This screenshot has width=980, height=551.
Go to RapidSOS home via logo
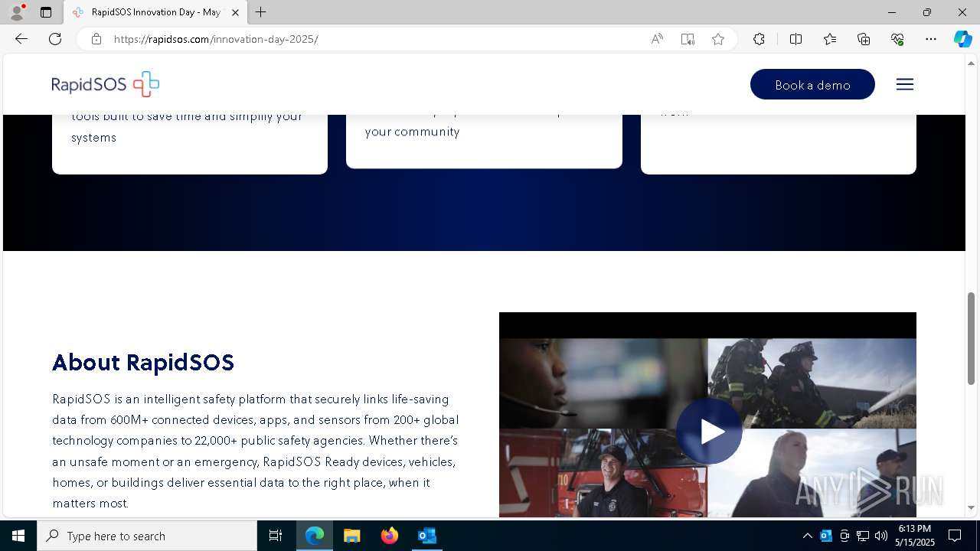click(x=106, y=84)
